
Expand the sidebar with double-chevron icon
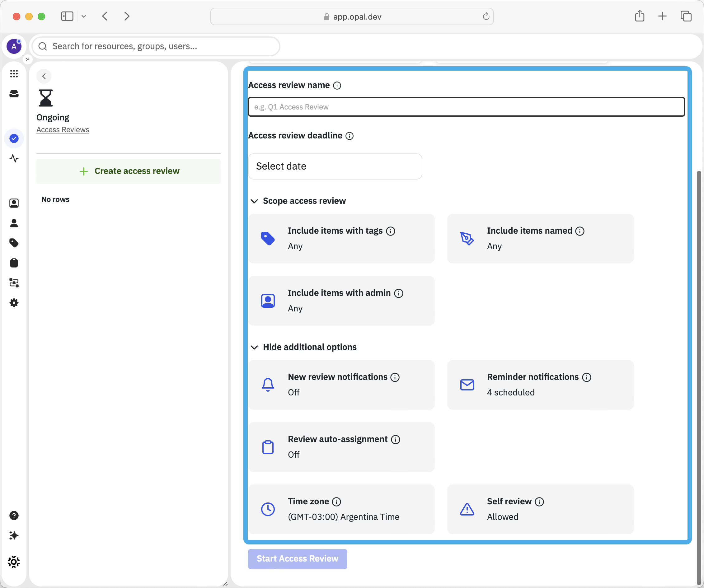(x=27, y=59)
